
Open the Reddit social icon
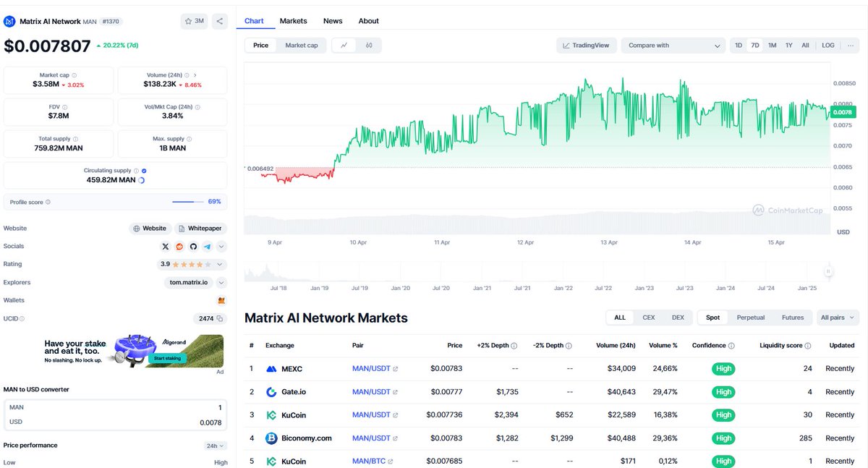179,247
